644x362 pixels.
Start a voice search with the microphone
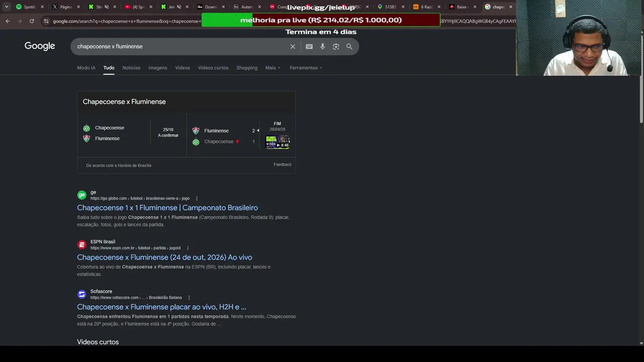pos(323,46)
